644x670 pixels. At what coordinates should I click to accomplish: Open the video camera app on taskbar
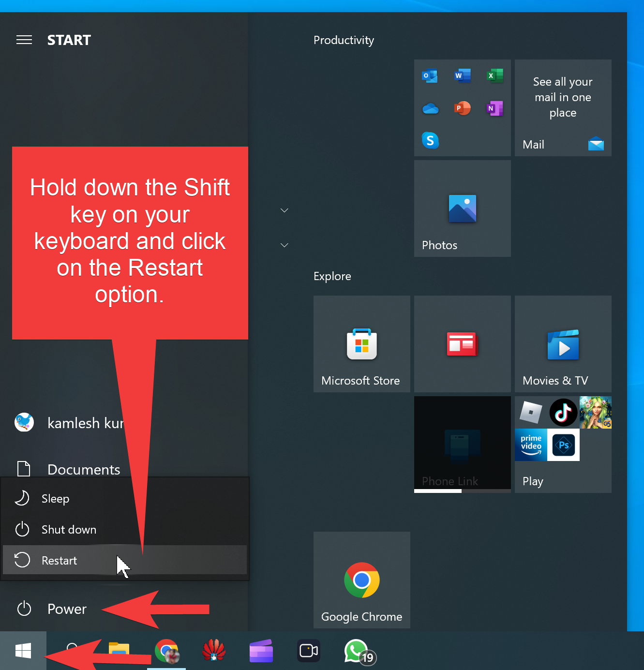click(309, 651)
